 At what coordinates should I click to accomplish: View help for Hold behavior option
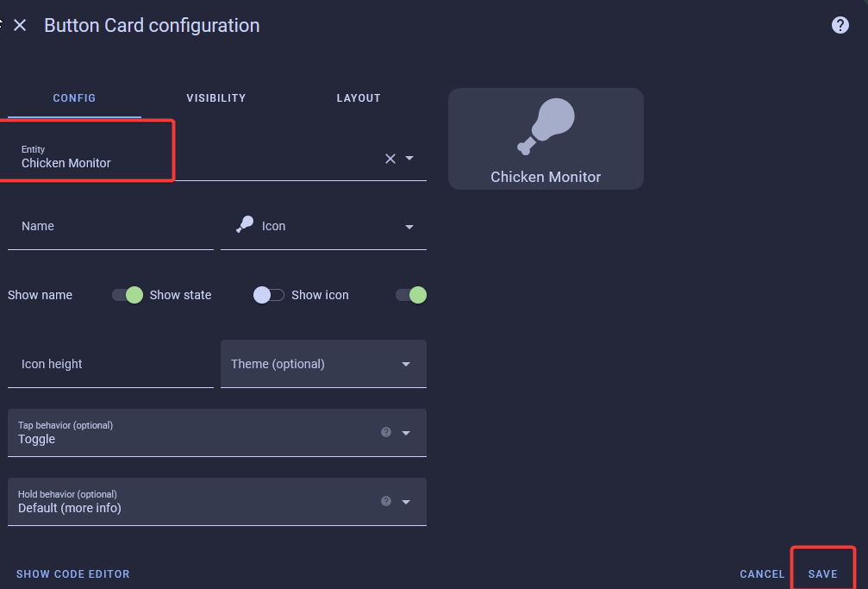(385, 500)
